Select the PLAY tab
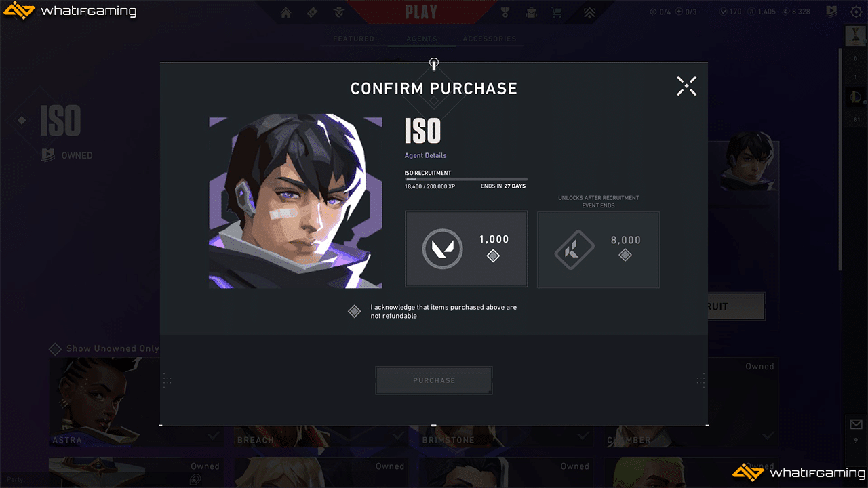868x488 pixels. (421, 12)
